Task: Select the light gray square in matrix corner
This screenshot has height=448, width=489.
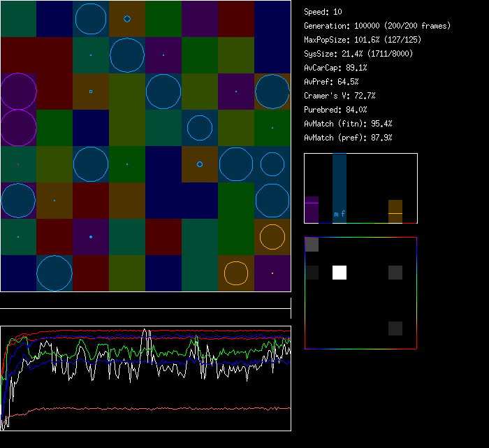Action: pos(312,245)
